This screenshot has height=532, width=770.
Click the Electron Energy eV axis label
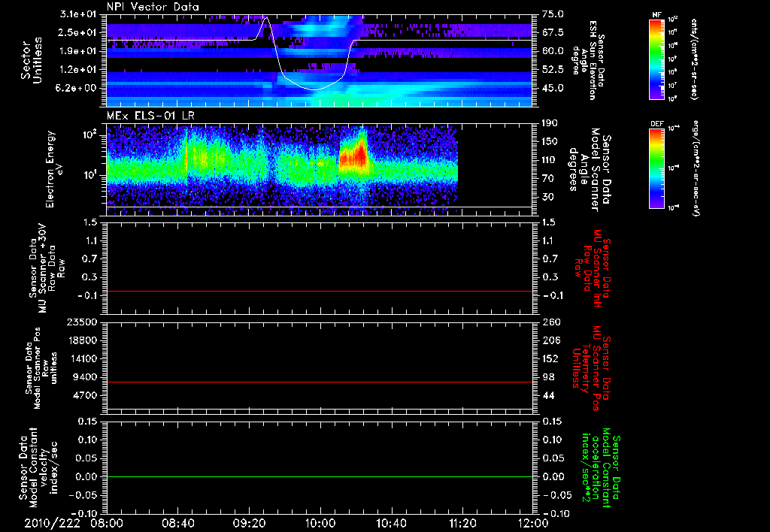[x=54, y=169]
